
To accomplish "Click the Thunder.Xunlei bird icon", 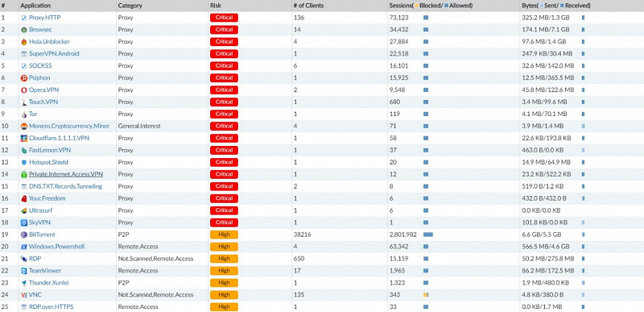I will click(x=24, y=283).
